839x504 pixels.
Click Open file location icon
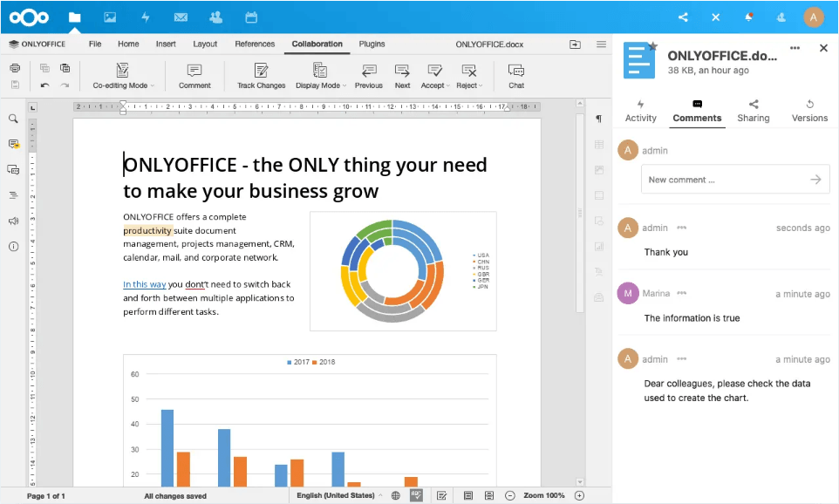576,44
